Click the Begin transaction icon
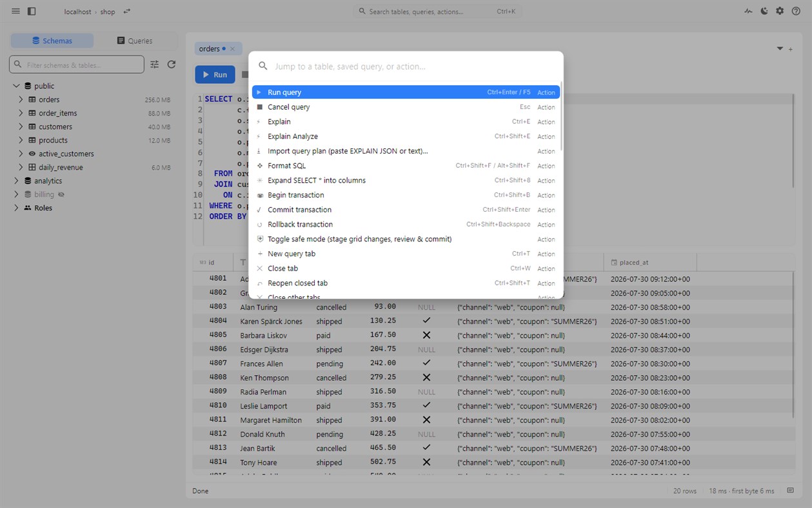This screenshot has height=508, width=812. 259,195
